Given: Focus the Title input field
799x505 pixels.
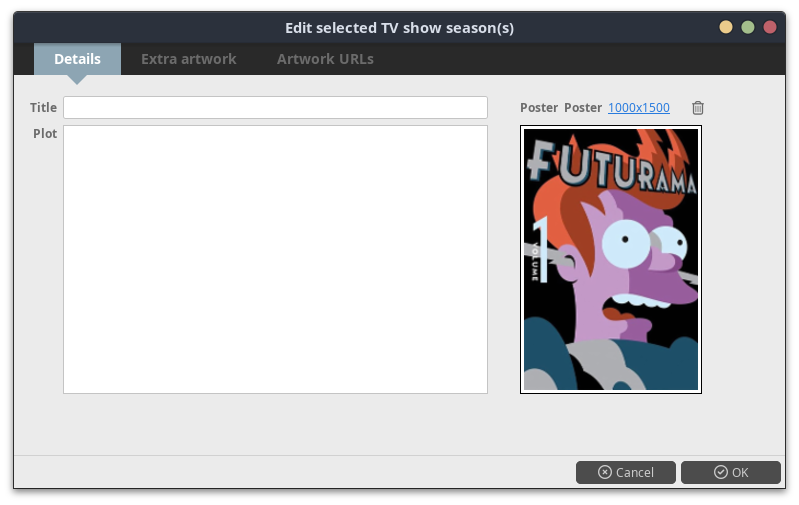Looking at the screenshot, I should tap(275, 108).
